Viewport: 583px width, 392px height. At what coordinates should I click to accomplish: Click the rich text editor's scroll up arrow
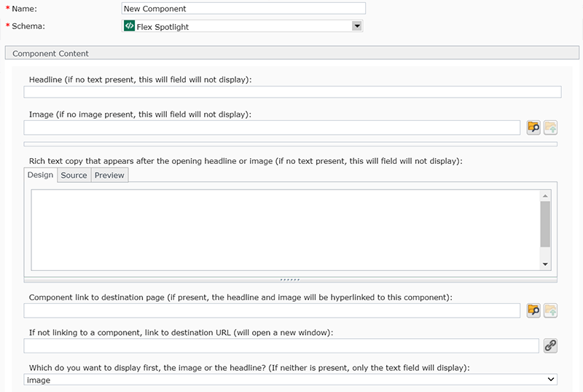pyautogui.click(x=545, y=195)
